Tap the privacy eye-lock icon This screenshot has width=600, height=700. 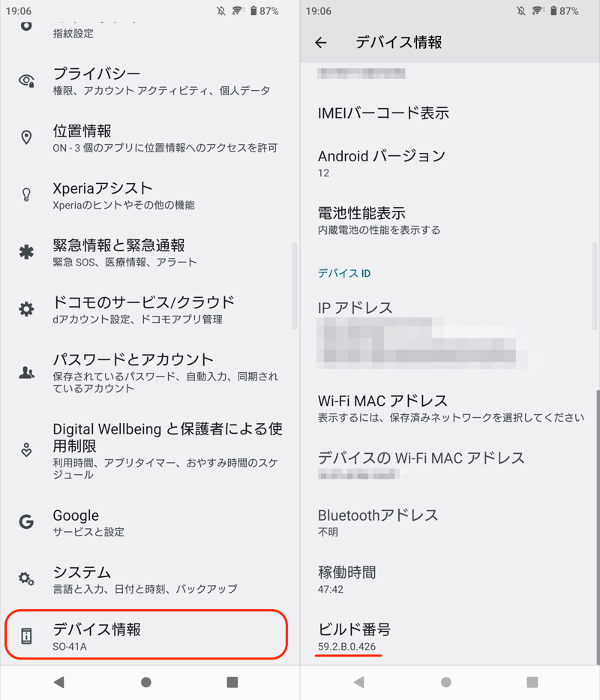click(27, 81)
